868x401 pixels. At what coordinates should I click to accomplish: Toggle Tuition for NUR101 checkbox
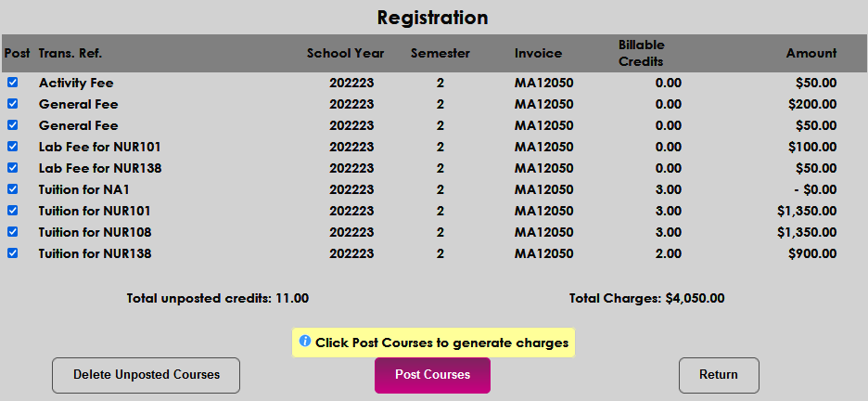(13, 211)
